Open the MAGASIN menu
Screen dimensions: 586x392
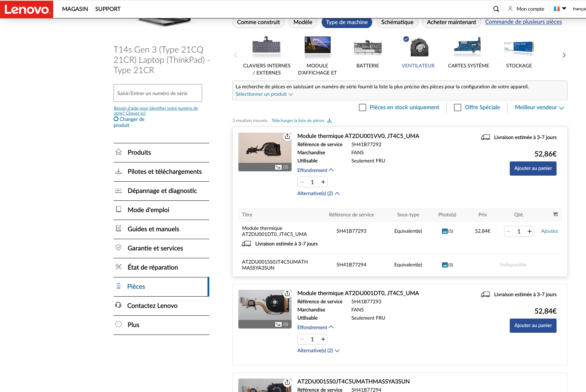point(75,9)
